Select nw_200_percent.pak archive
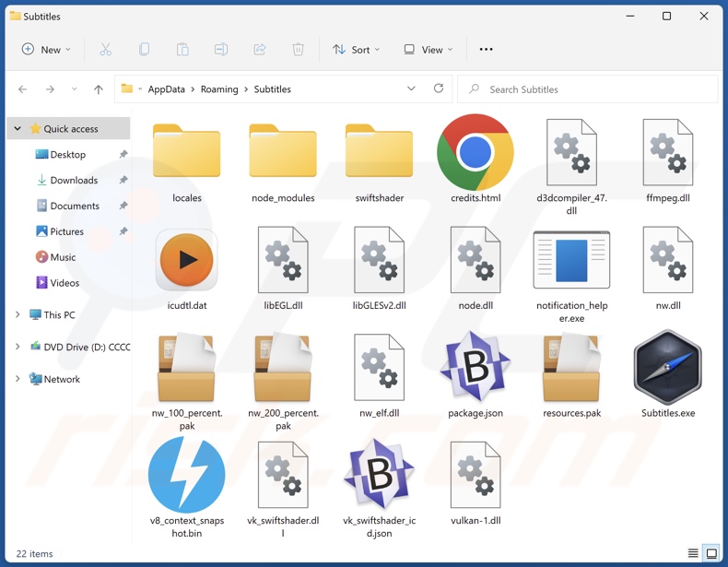Viewport: 728px width, 567px height. click(283, 382)
